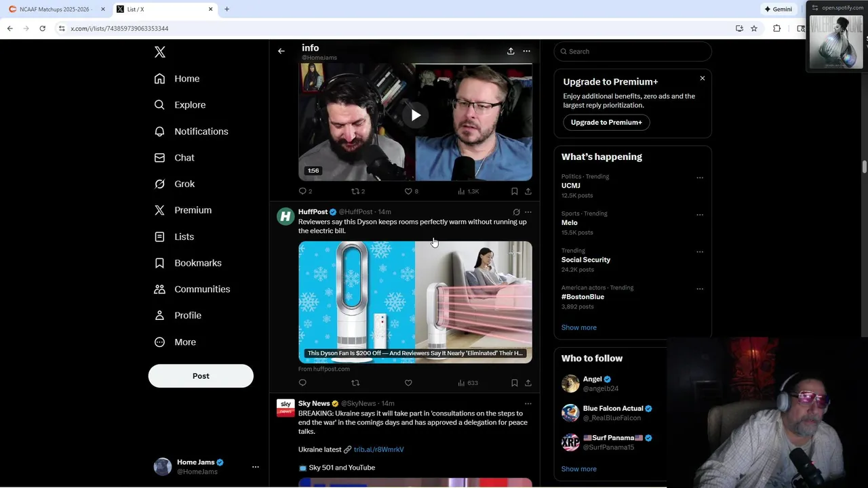The height and width of the screenshot is (488, 868).
Task: Open a new browser tab
Action: [227, 9]
